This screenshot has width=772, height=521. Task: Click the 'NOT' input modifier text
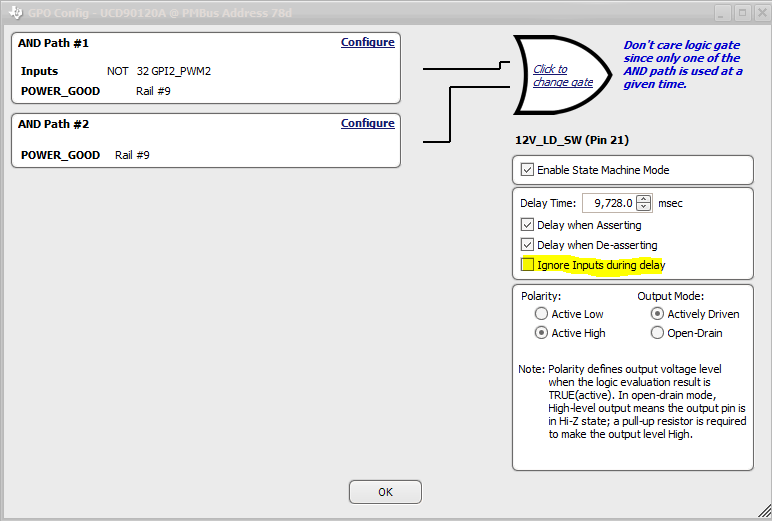pos(118,71)
